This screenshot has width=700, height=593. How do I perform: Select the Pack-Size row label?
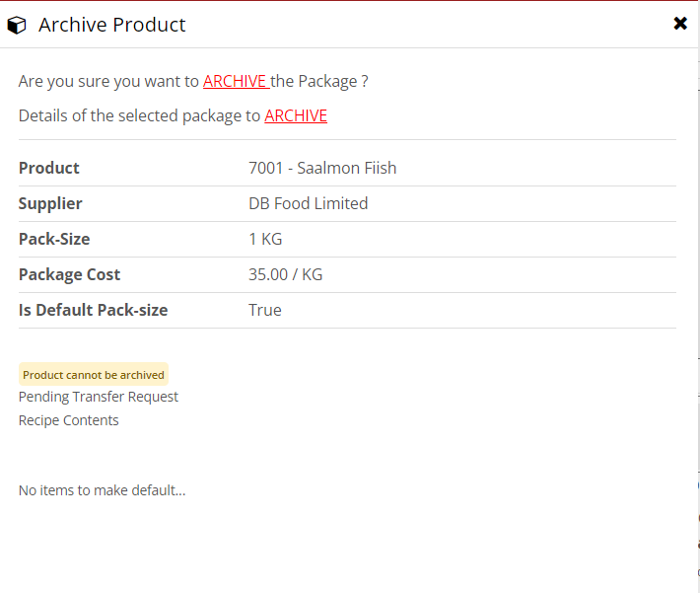(54, 239)
